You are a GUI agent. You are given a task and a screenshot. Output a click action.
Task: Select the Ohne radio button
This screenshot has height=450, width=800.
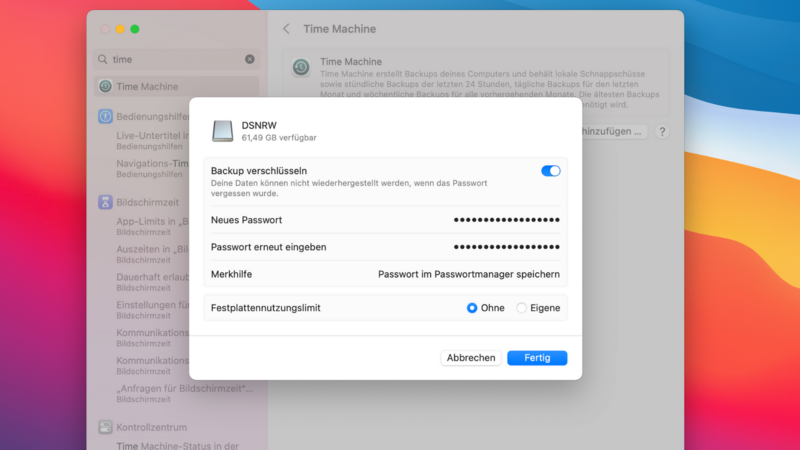pyautogui.click(x=472, y=308)
